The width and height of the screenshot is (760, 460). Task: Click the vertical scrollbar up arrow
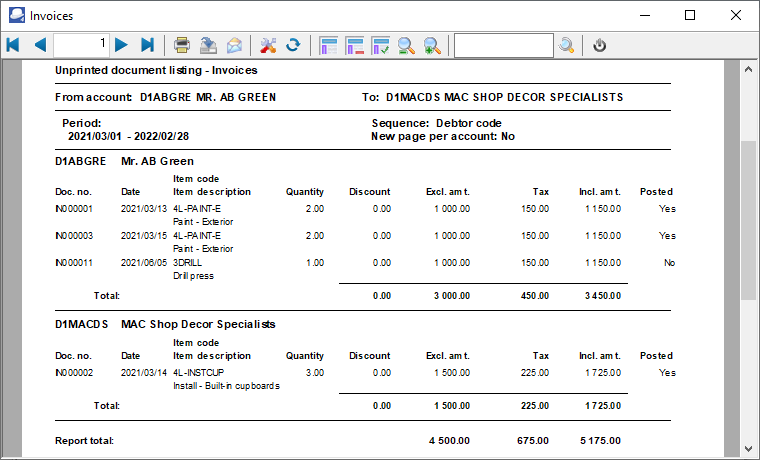tap(748, 70)
